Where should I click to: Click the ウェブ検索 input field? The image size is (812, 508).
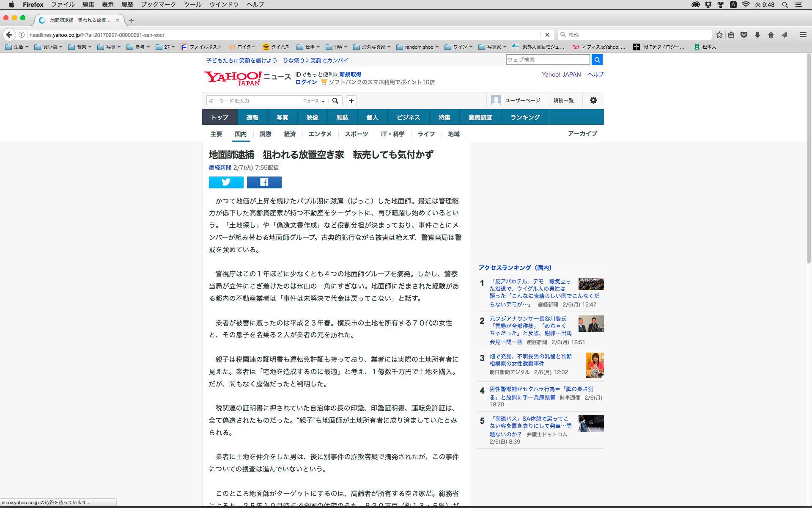(x=547, y=60)
